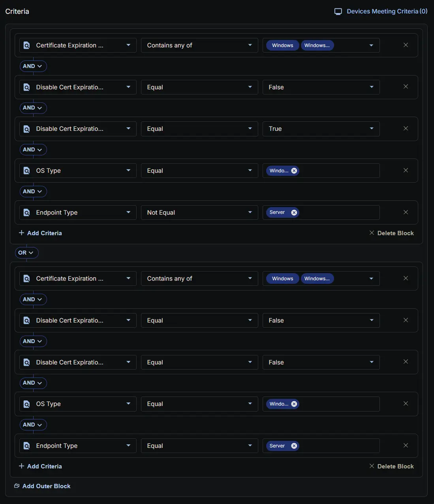The image size is (434, 504).
Task: Click the plus icon for Add Criteria in the first block
Action: 22,233
